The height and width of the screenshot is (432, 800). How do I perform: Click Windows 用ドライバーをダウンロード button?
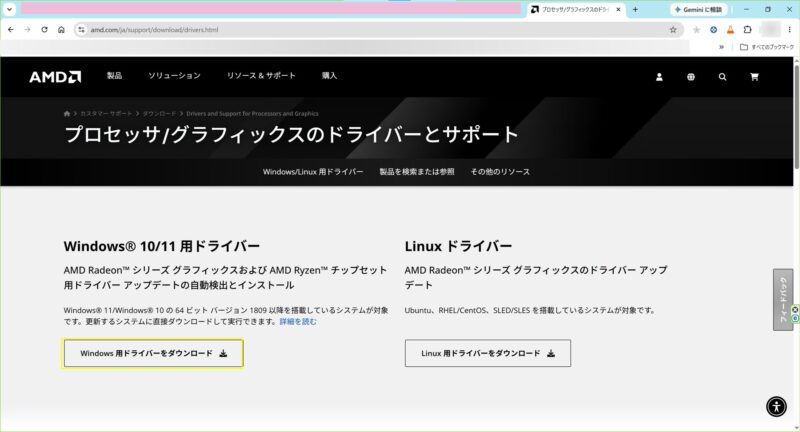click(154, 353)
